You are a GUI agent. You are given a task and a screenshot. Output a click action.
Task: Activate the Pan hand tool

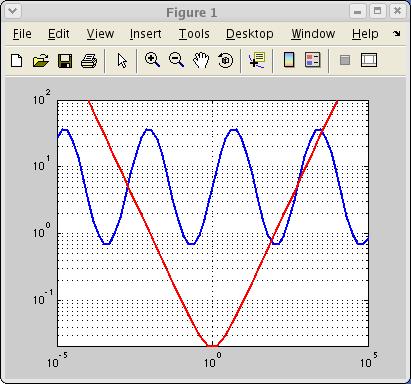(x=201, y=61)
